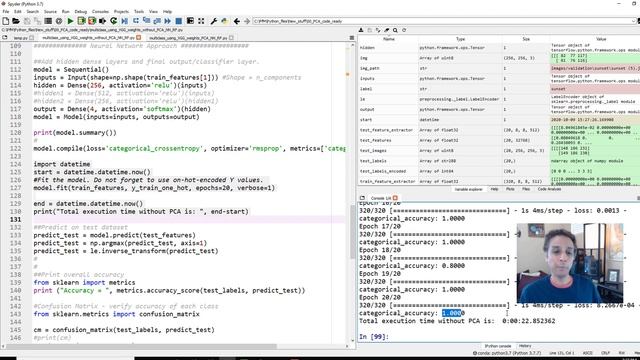640x360 pixels.
Task: Select the Variable explorer tab
Action: [468, 189]
